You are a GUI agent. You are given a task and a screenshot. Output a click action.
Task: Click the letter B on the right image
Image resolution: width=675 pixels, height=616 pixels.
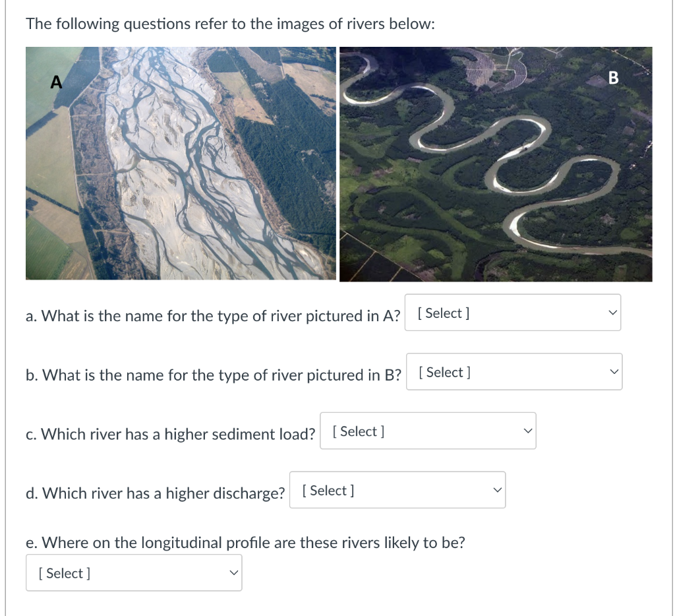[614, 78]
